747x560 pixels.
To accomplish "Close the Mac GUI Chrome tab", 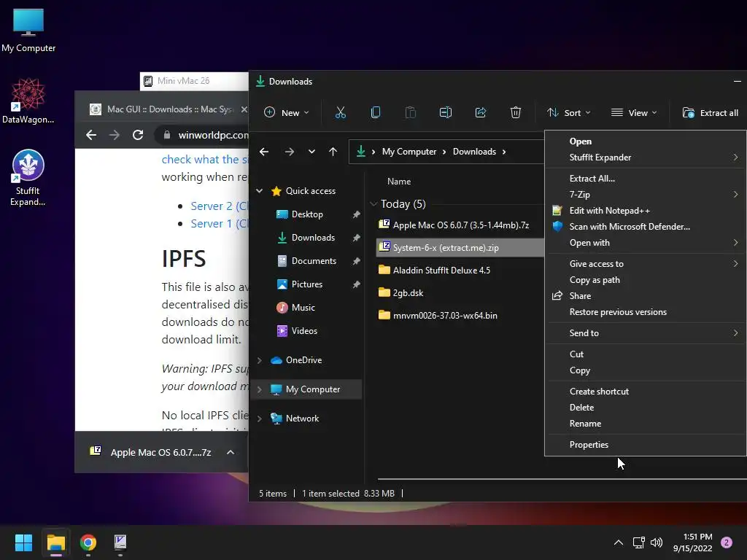I will point(244,109).
